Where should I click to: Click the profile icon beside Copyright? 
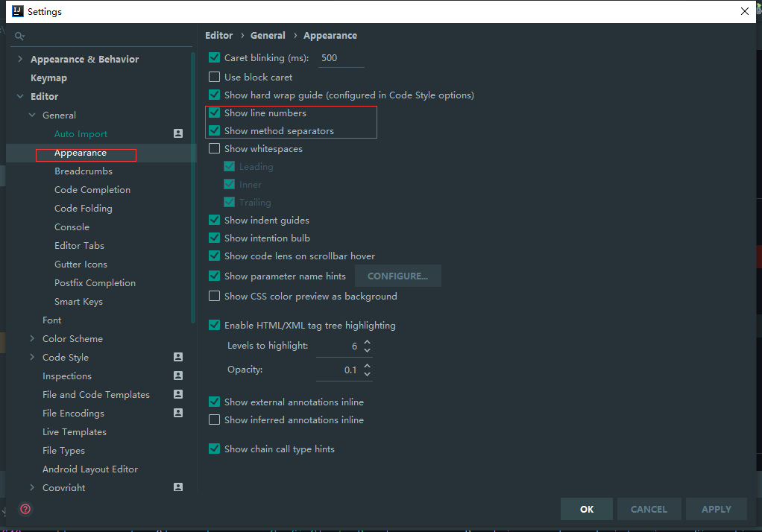178,487
